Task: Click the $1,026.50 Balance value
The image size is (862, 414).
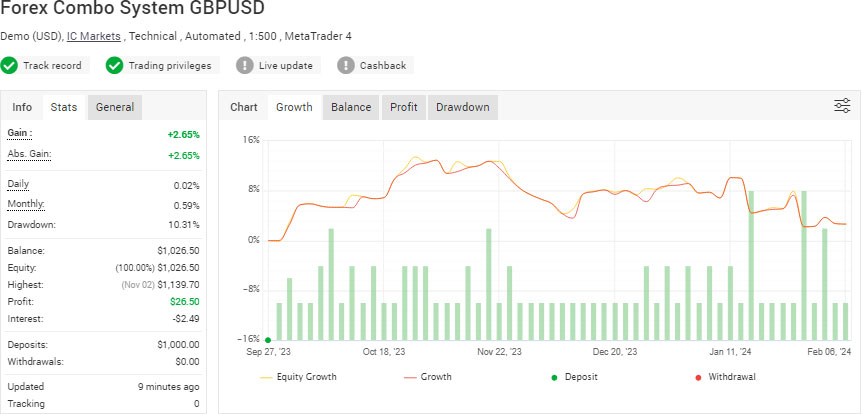Action: (178, 251)
